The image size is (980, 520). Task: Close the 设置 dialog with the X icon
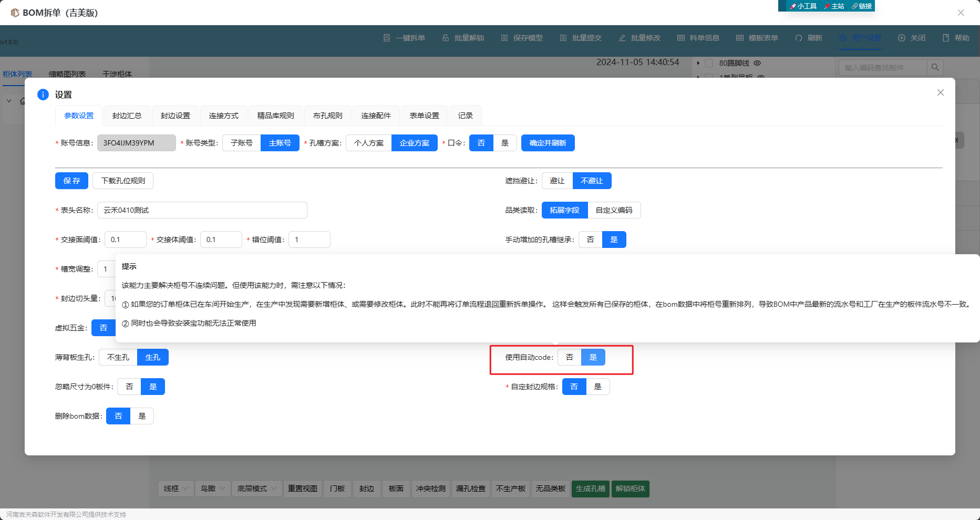click(940, 93)
